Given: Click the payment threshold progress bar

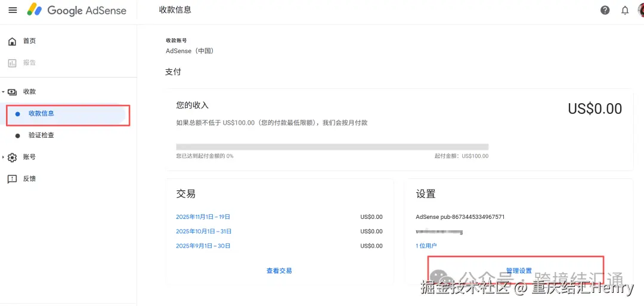Looking at the screenshot, I should (x=332, y=147).
